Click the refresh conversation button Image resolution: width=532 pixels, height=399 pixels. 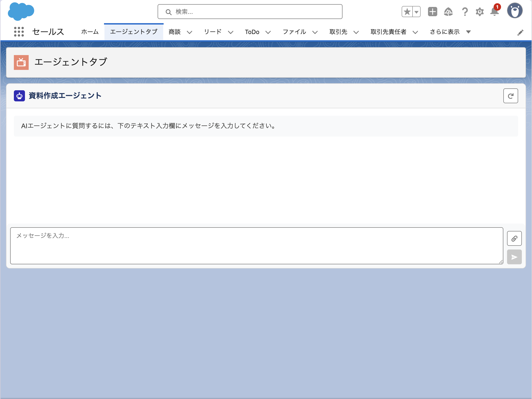pyautogui.click(x=510, y=96)
